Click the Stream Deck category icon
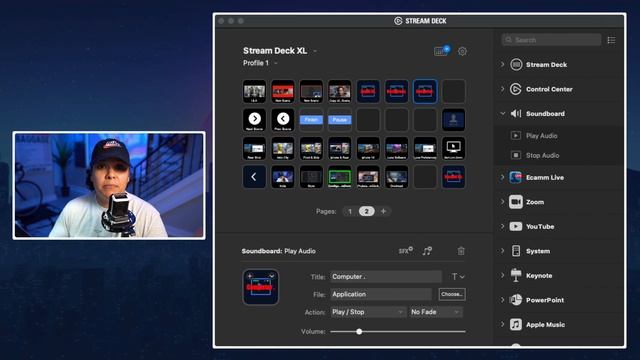 (516, 64)
